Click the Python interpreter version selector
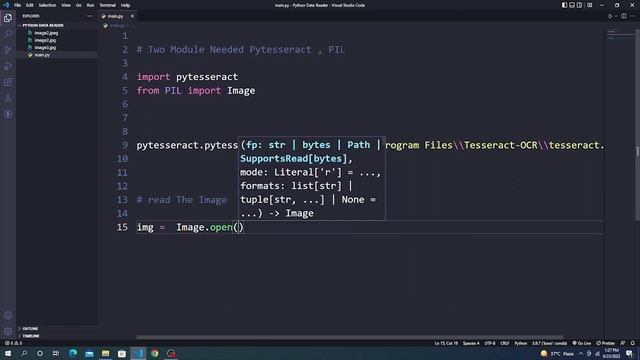 click(549, 343)
